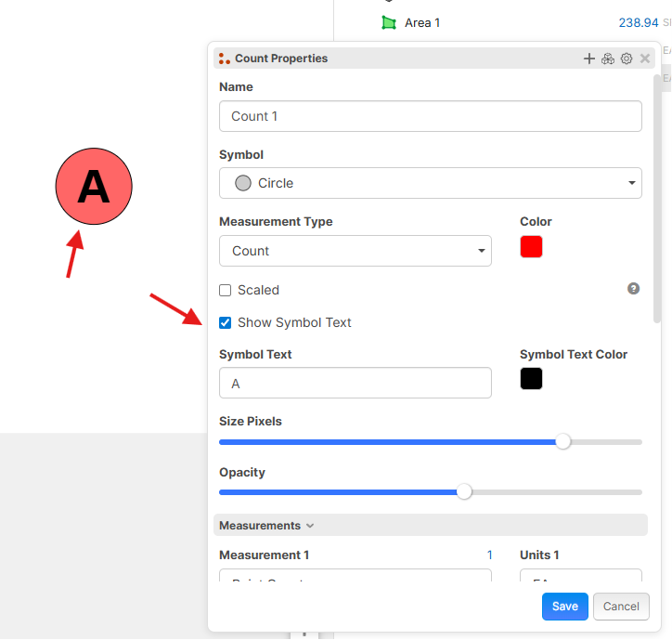Click the Name field containing Count 1
Viewport: 672px width, 640px height.
click(x=431, y=116)
